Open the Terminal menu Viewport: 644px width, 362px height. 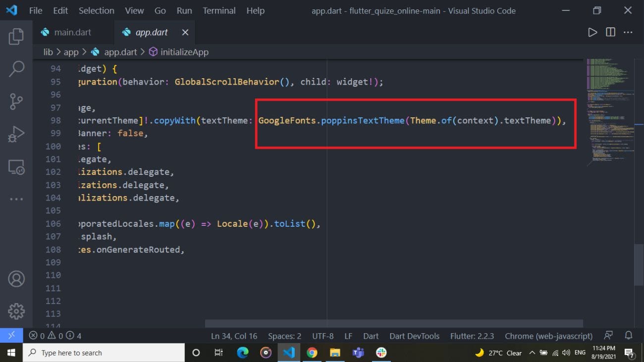pyautogui.click(x=219, y=10)
